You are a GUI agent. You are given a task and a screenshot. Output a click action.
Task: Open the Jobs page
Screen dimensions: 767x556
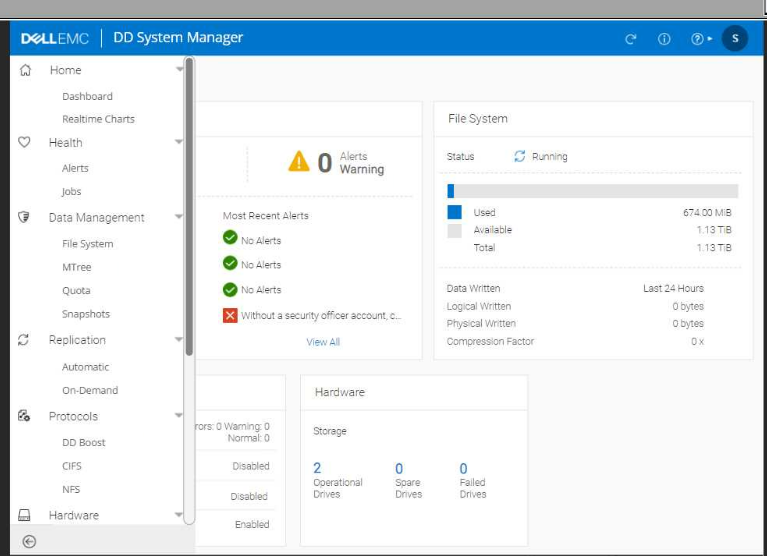(x=71, y=191)
